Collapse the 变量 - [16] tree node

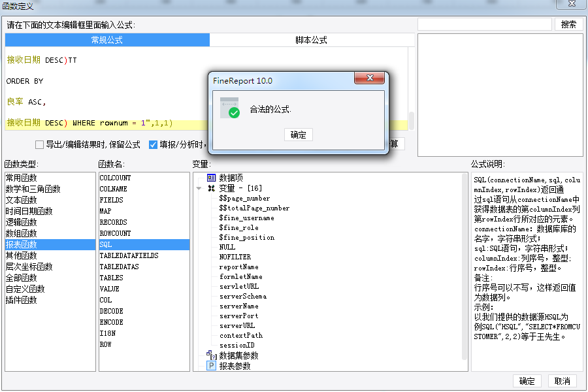[x=199, y=188]
